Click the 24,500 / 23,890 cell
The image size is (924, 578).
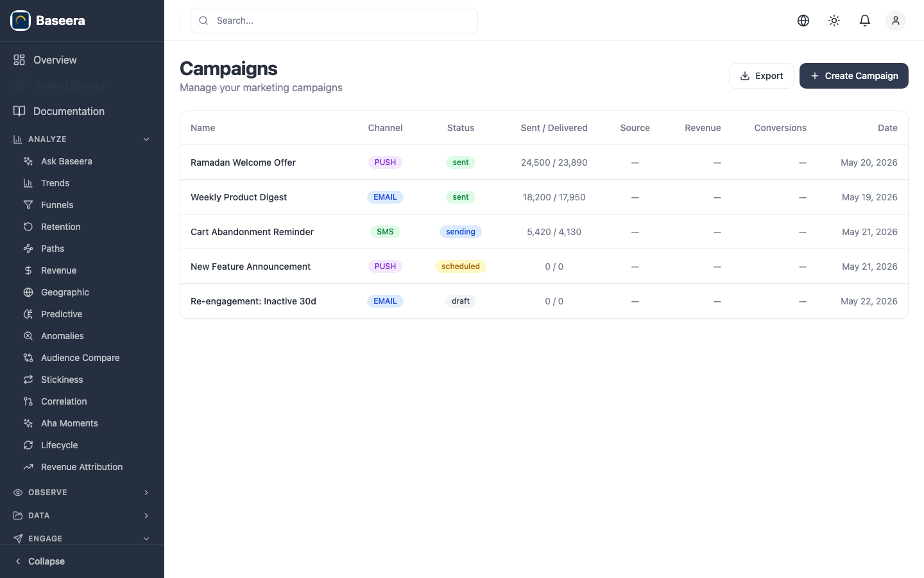554,162
